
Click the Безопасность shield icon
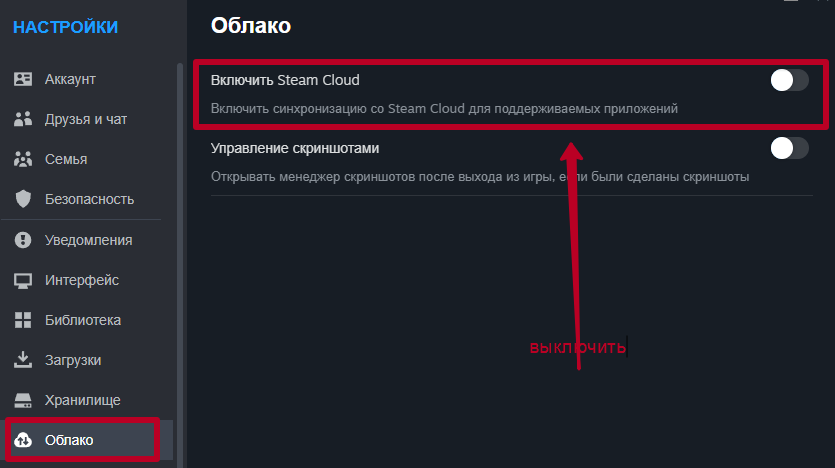coord(24,199)
